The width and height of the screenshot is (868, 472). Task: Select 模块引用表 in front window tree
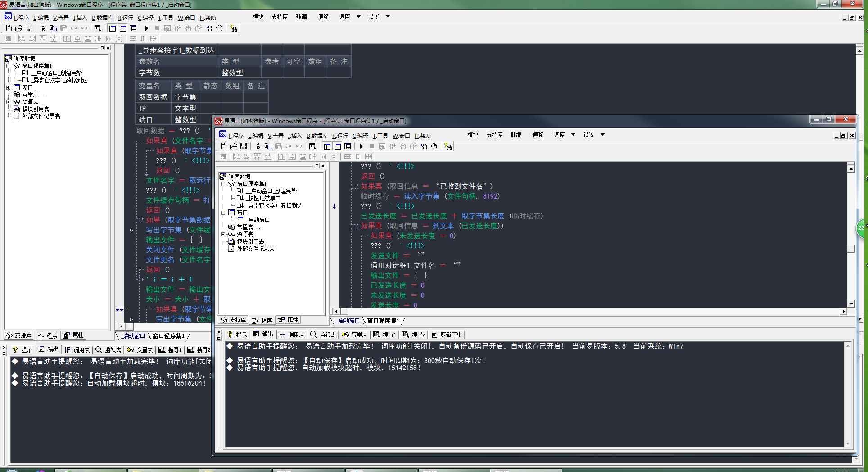click(250, 241)
